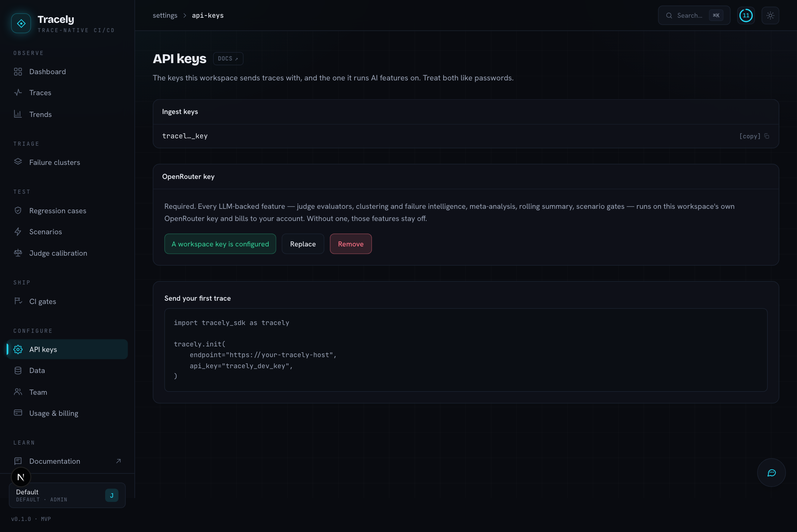The width and height of the screenshot is (797, 532).
Task: Click the Failure clusters layers icon
Action: 18,162
